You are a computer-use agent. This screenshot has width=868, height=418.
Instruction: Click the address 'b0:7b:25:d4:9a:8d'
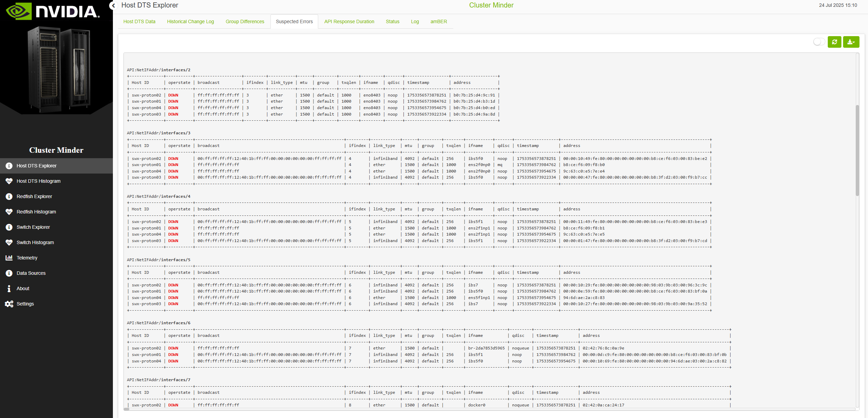474,114
